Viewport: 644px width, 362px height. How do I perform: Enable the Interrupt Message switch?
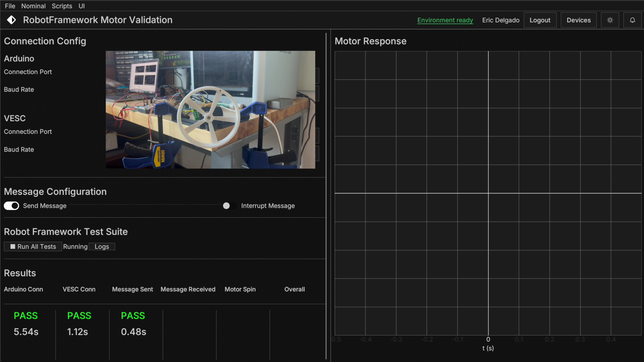pyautogui.click(x=229, y=206)
